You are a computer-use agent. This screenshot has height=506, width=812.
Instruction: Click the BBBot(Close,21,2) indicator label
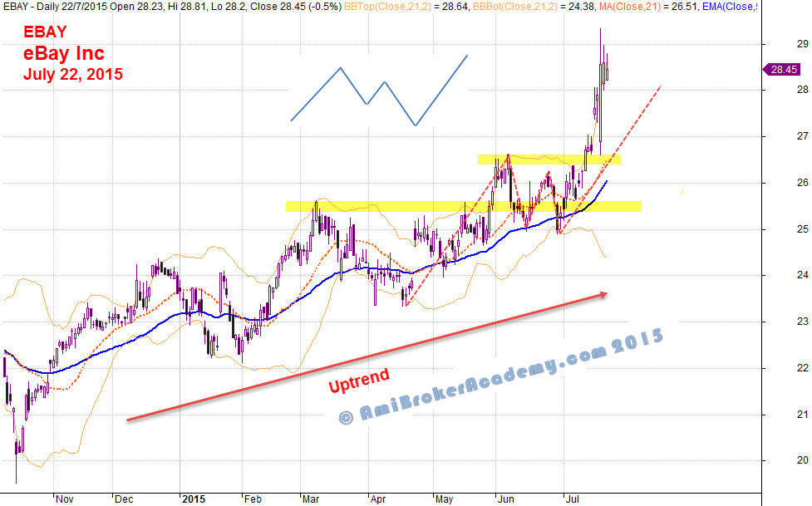(x=515, y=6)
